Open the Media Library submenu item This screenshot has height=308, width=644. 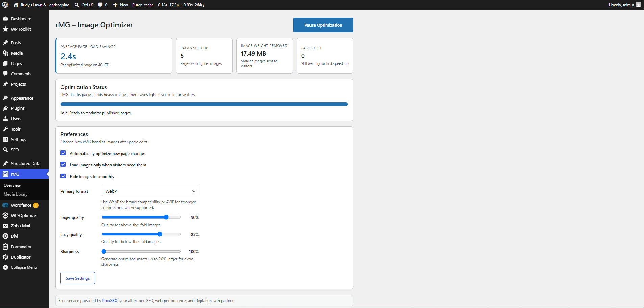click(16, 194)
